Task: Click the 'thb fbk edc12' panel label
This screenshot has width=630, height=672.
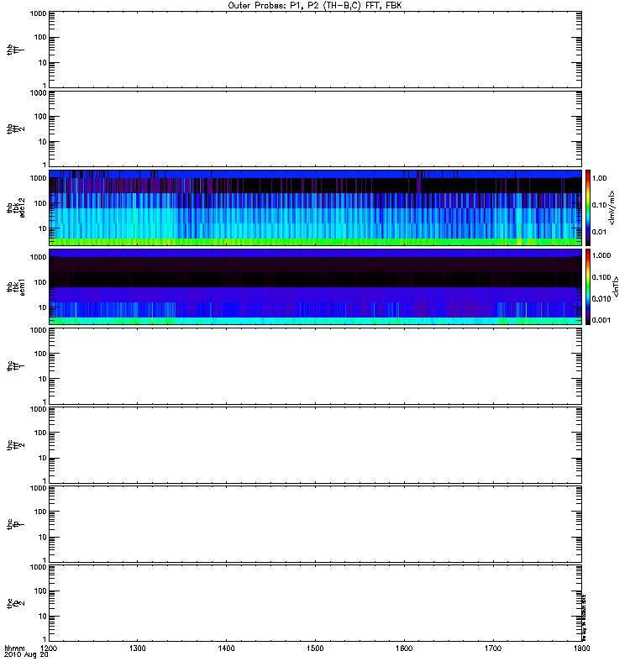Action: pyautogui.click(x=16, y=207)
